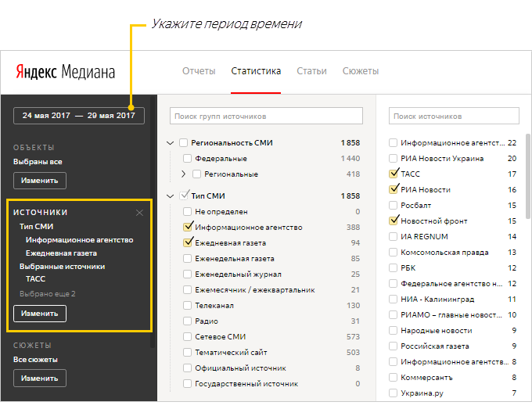Click the sources list vertical scrollbar
Viewport: 532px width, 409px height.
pyautogui.click(x=527, y=177)
